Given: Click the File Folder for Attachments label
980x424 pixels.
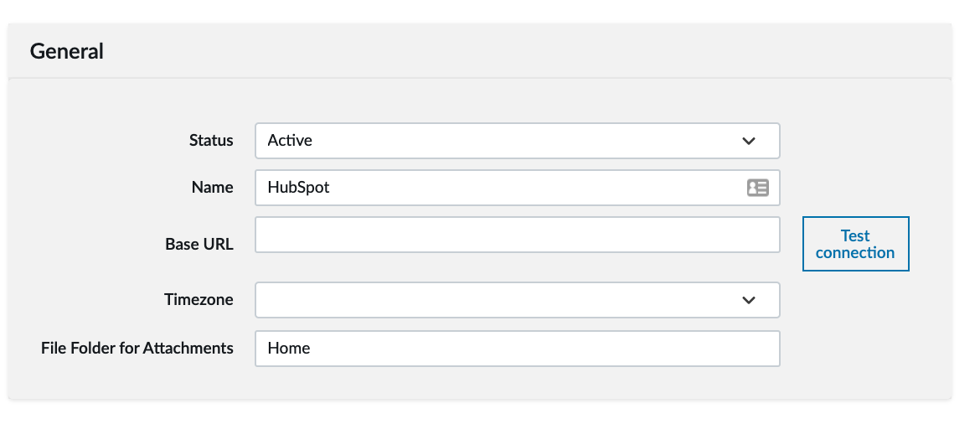Looking at the screenshot, I should 137,349.
